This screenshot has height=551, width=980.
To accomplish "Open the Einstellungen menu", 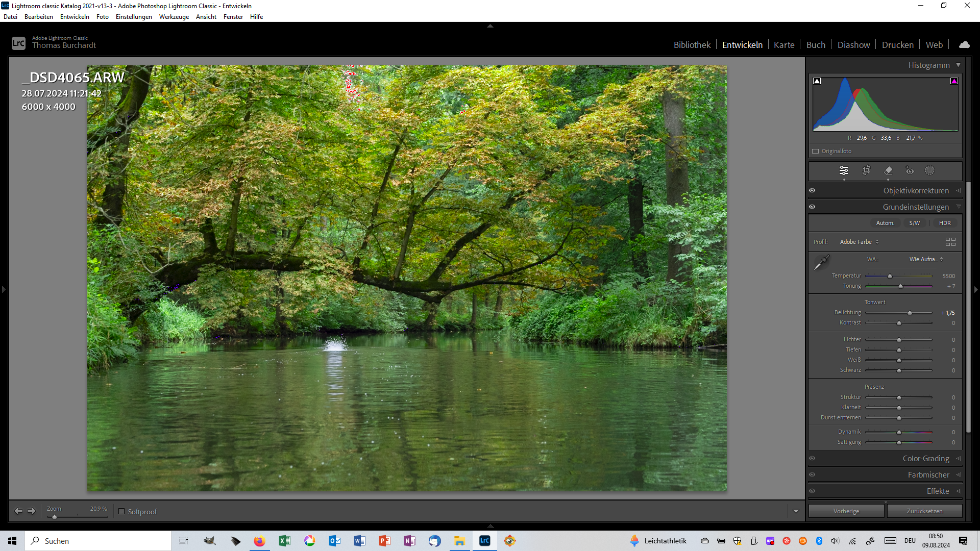I will (x=134, y=17).
